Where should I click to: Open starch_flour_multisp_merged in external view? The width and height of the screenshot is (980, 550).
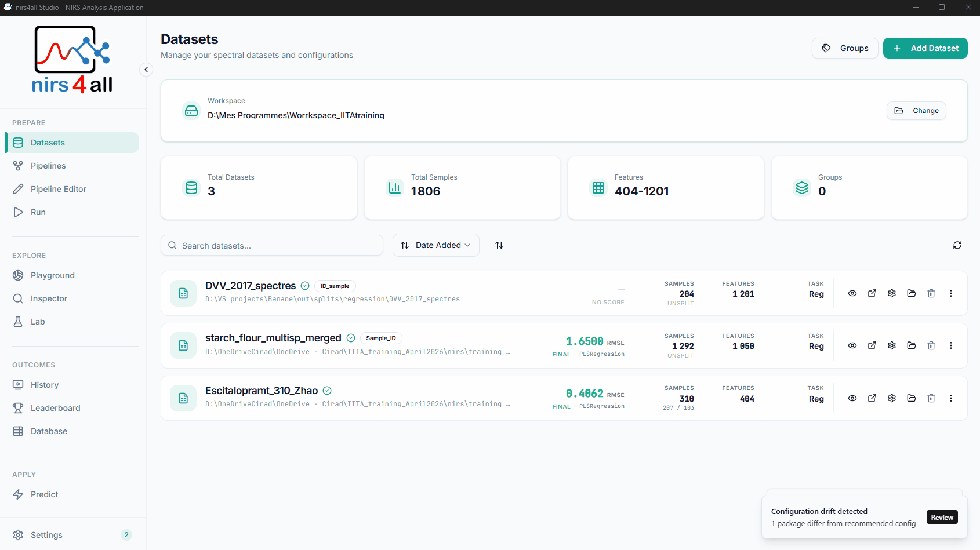(x=872, y=345)
